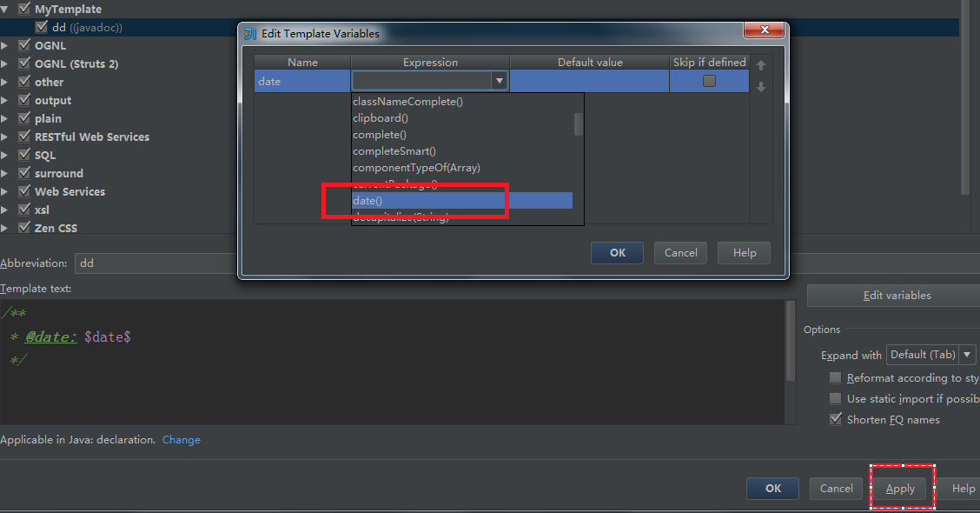Click the Expression column header
This screenshot has width=980, height=513.
point(430,62)
